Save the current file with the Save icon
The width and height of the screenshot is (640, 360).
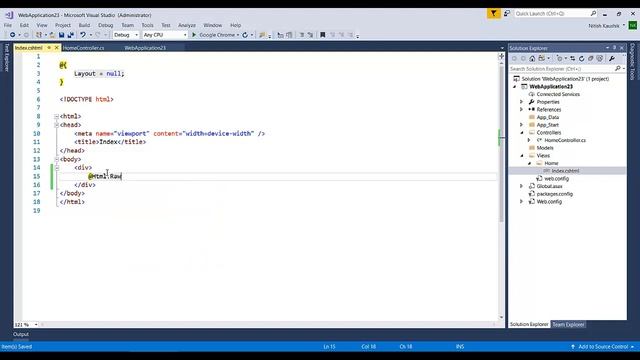pyautogui.click(x=61, y=35)
